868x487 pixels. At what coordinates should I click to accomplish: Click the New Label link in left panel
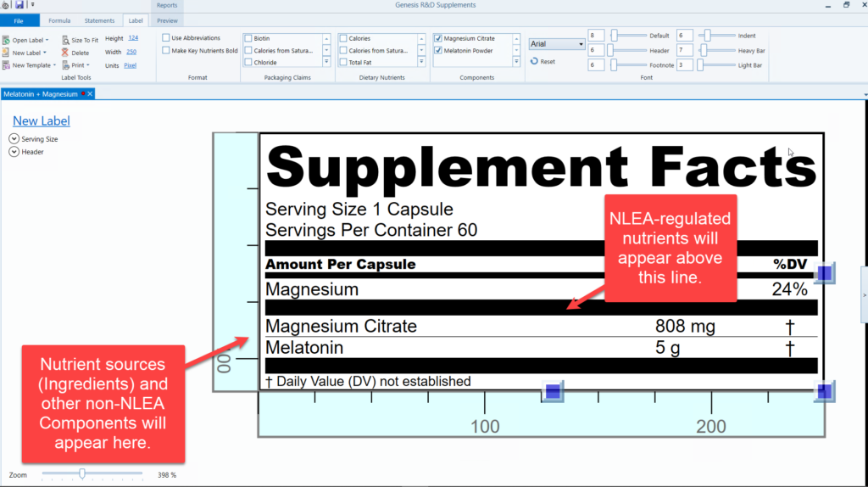coord(41,120)
